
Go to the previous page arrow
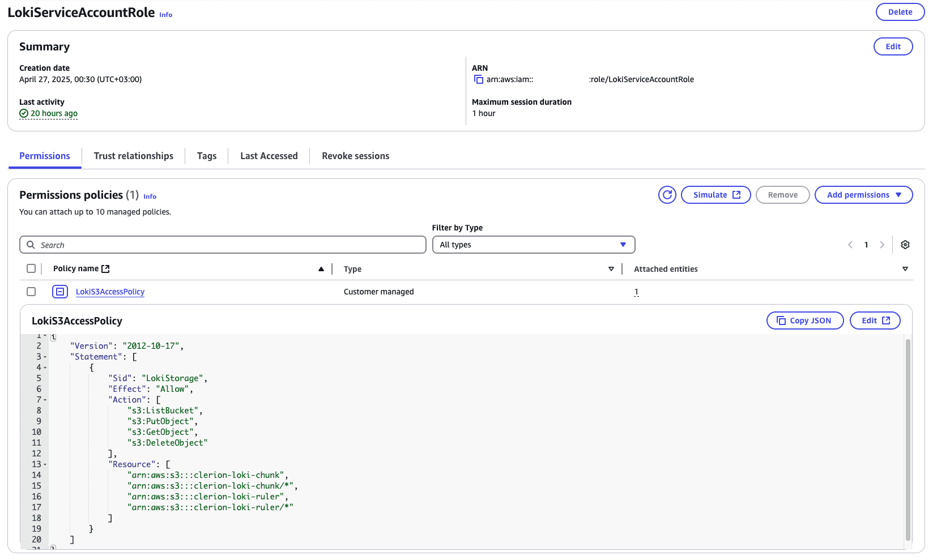tap(850, 245)
